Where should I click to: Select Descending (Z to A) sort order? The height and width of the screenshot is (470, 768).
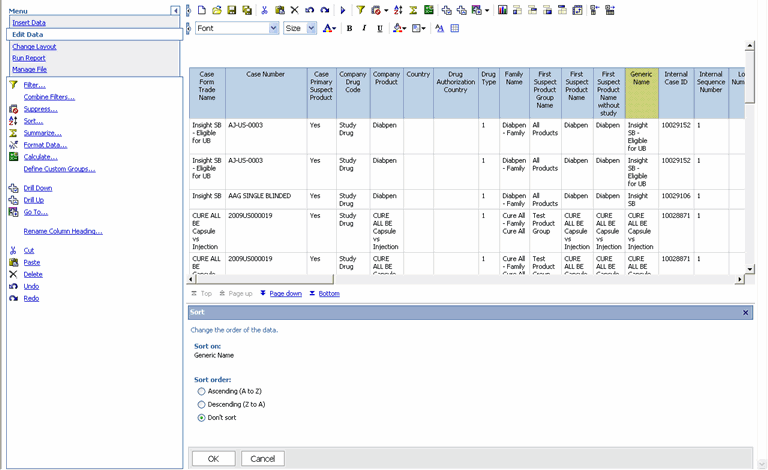[202, 404]
